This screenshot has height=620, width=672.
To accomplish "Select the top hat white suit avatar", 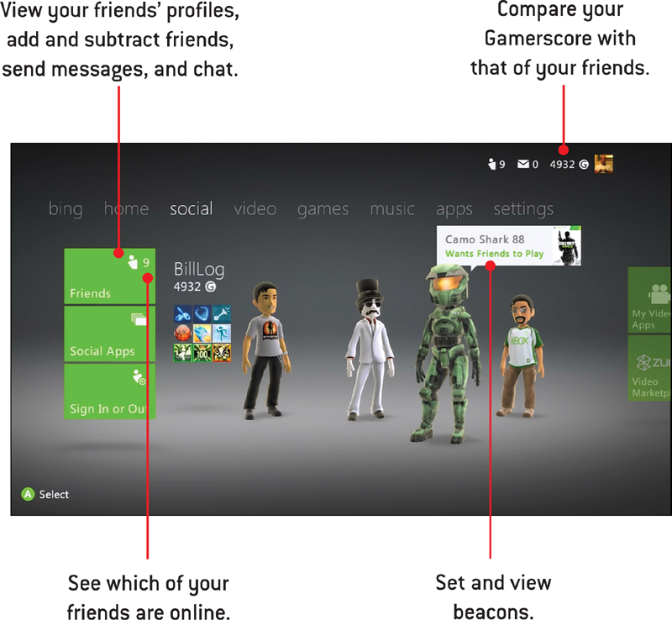I will (x=370, y=349).
